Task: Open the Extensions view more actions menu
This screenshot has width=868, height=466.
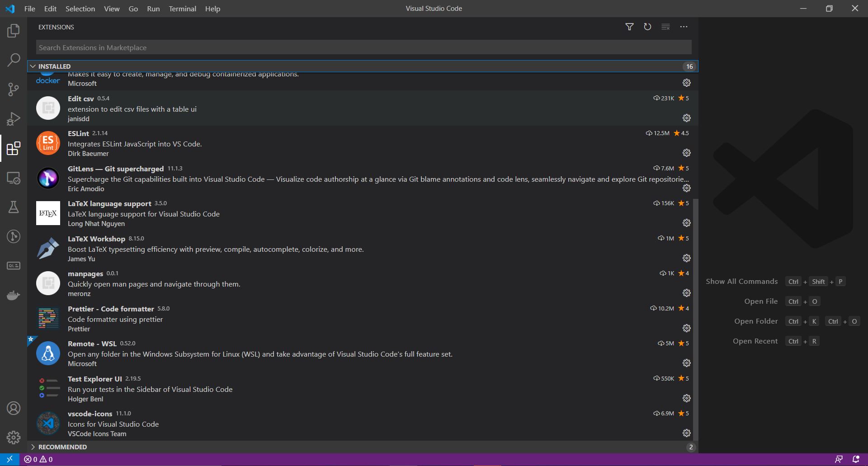Action: [x=684, y=27]
